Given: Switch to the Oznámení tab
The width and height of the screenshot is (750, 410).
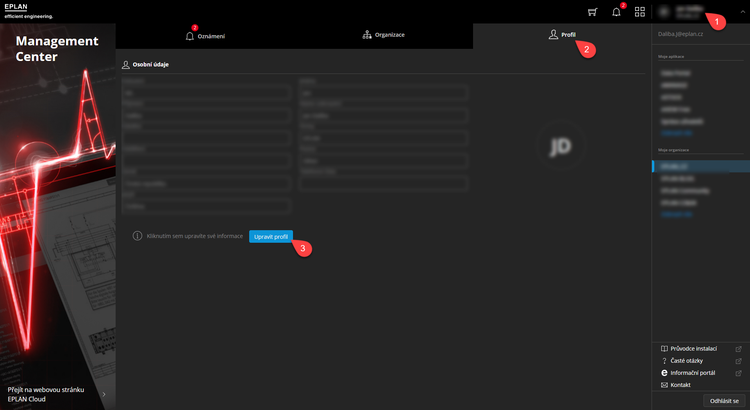Looking at the screenshot, I should pos(205,36).
